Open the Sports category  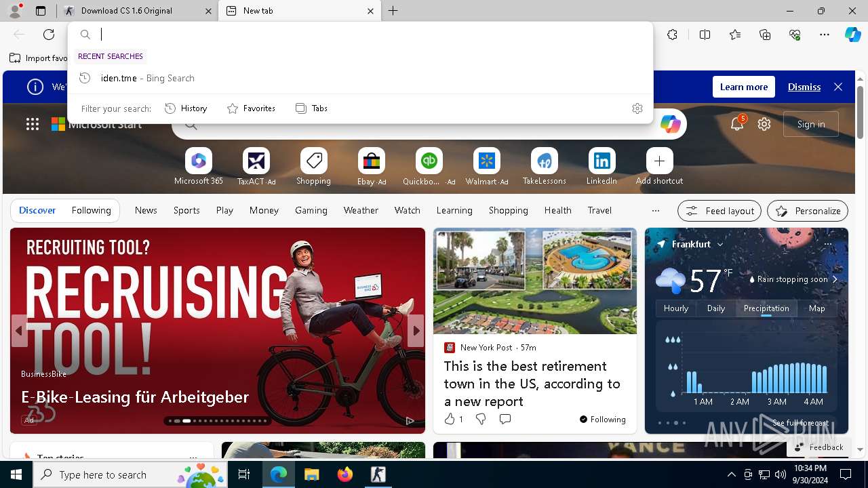pyautogui.click(x=186, y=211)
